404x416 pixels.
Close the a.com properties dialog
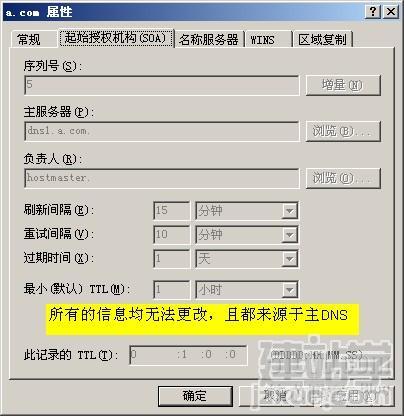click(391, 12)
